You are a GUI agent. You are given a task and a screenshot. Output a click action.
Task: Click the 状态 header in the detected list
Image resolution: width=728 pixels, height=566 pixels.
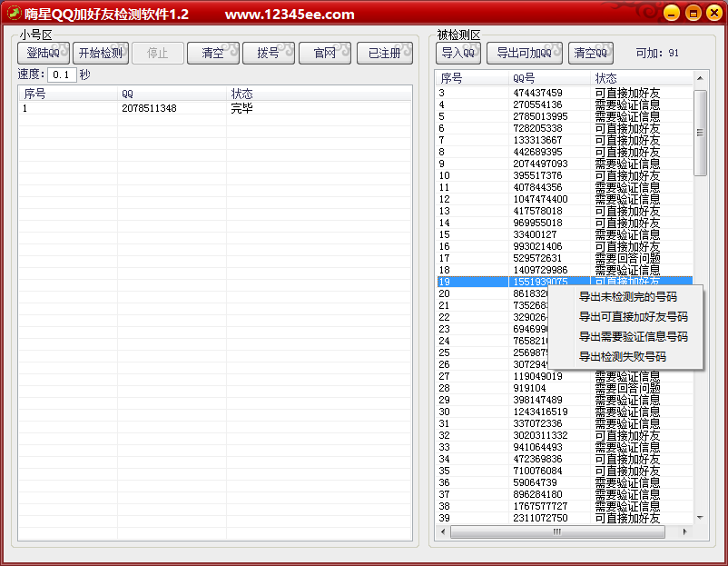641,78
